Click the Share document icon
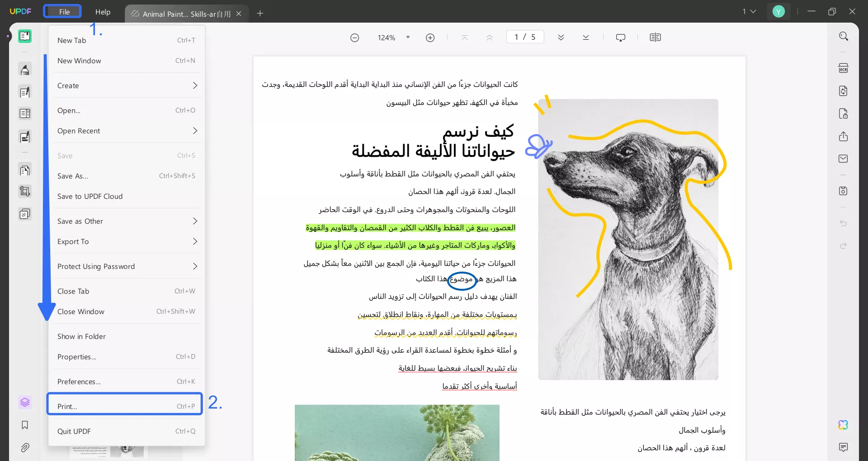 tap(844, 136)
